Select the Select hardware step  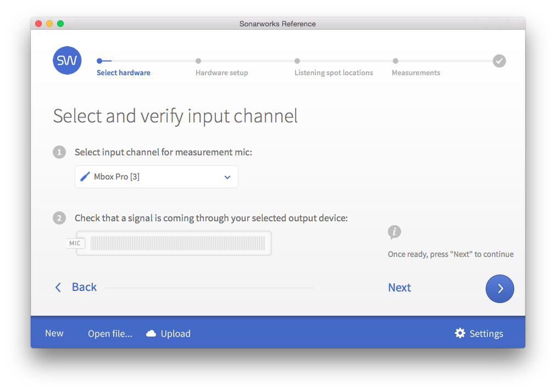[x=123, y=72]
